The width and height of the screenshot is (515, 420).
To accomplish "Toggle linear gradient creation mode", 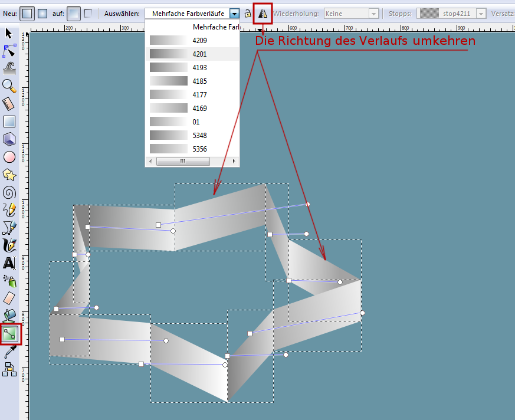I will coord(27,13).
